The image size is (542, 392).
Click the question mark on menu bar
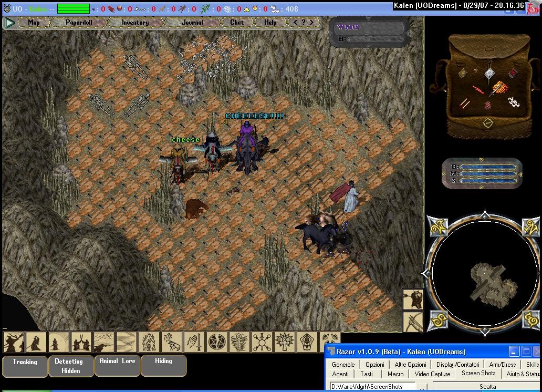[304, 23]
